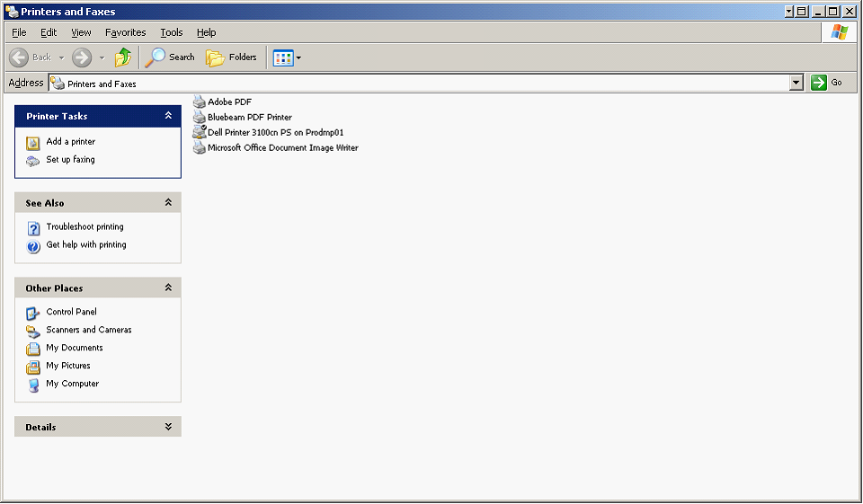Open Get help with printing
The width and height of the screenshot is (863, 504).
click(85, 245)
